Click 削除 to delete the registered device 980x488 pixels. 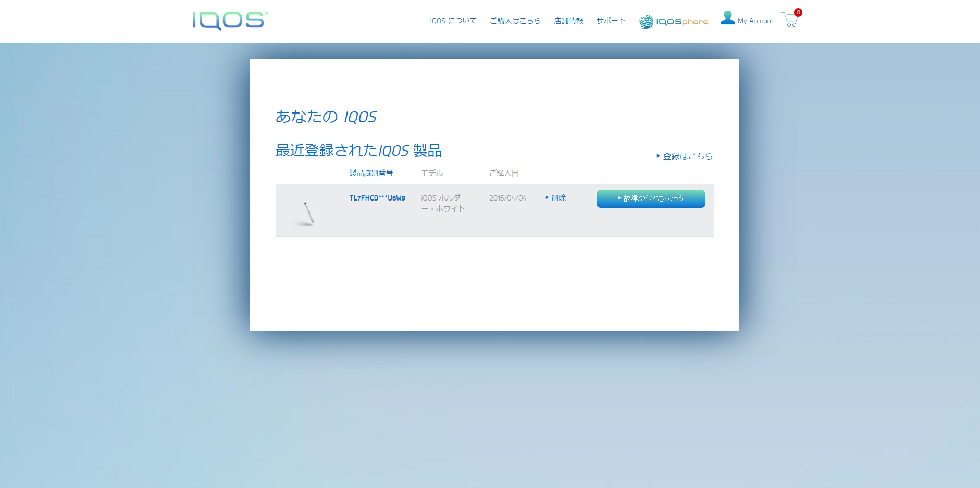[x=559, y=198]
